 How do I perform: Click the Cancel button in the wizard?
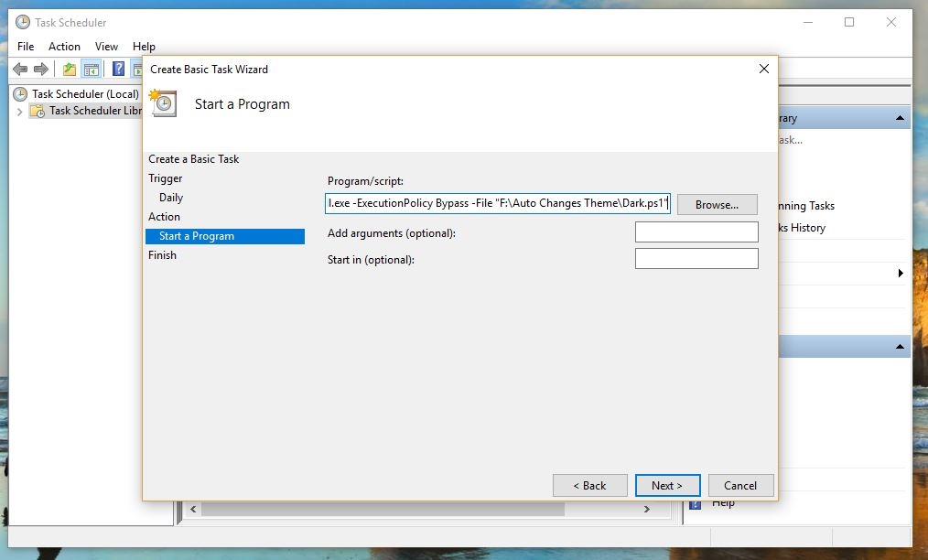pos(740,485)
